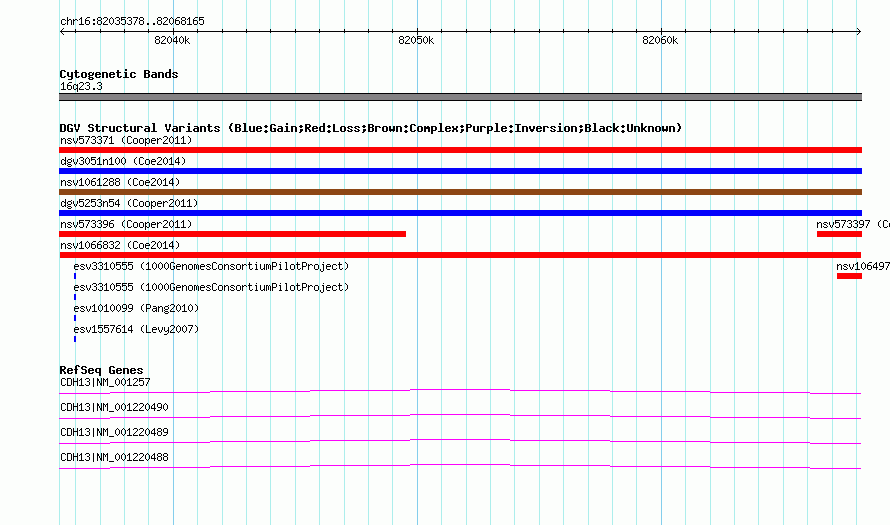890x525 pixels.
Task: Select the blue tick under esv1010099
Action: (x=75, y=318)
